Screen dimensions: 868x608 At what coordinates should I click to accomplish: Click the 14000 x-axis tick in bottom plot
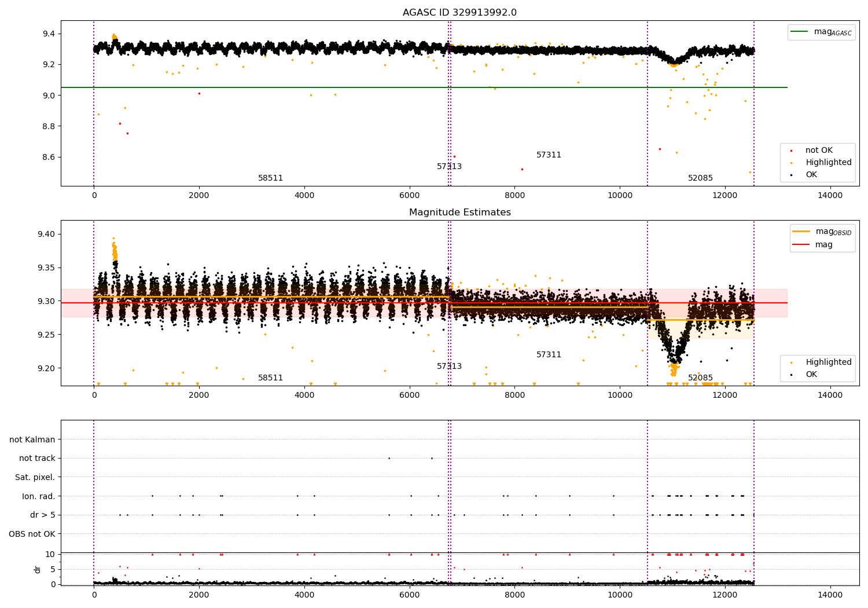click(x=830, y=595)
